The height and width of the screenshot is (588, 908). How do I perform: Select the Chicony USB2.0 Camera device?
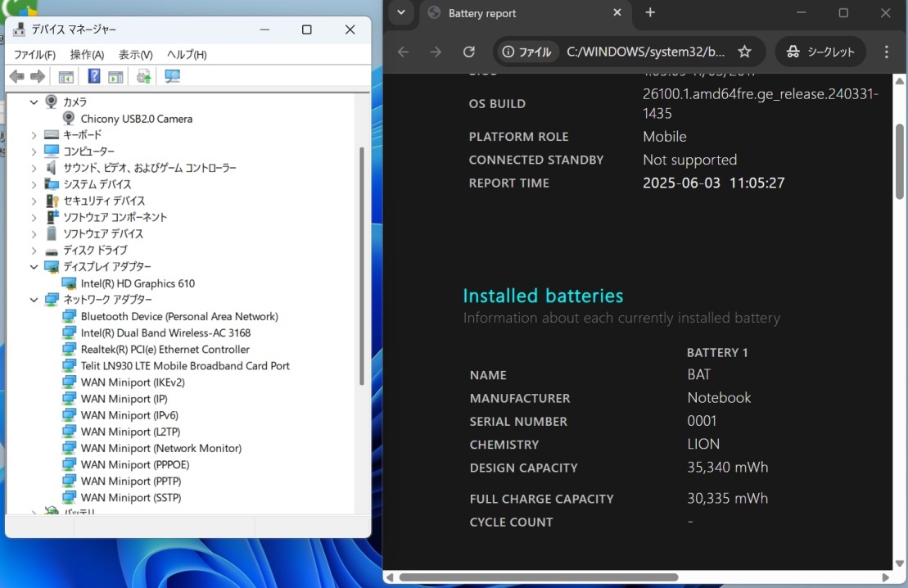pos(136,119)
